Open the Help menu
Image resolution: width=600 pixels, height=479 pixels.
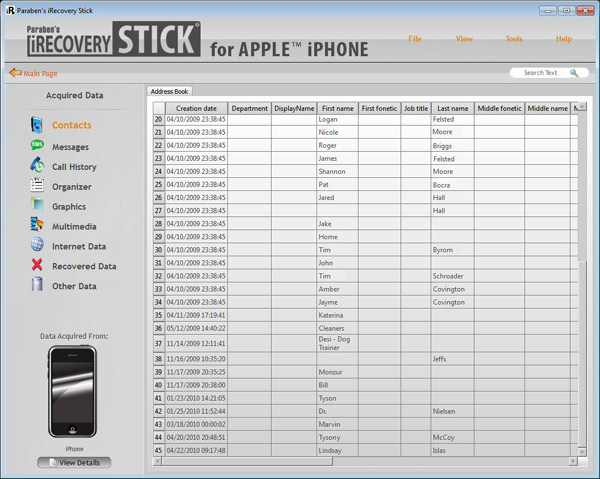pos(564,39)
